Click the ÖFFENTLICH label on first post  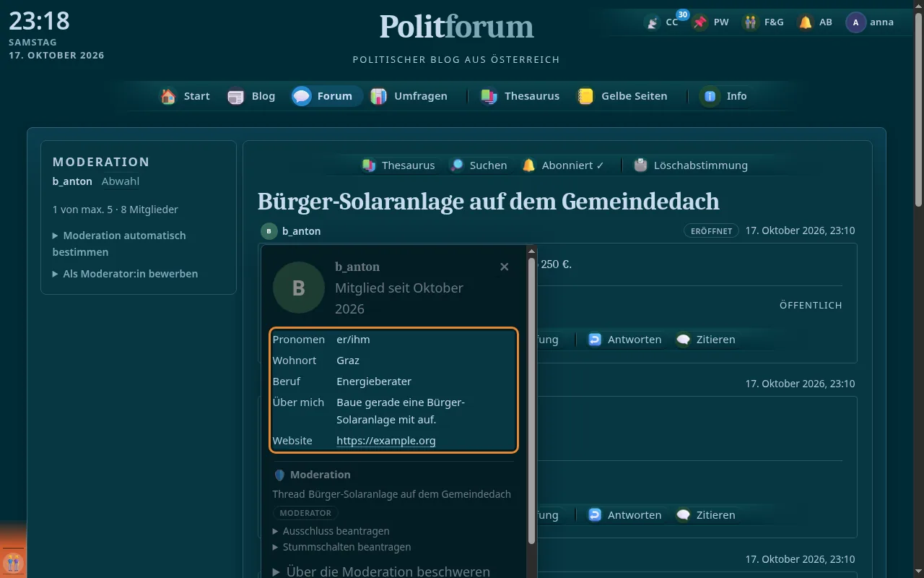811,306
